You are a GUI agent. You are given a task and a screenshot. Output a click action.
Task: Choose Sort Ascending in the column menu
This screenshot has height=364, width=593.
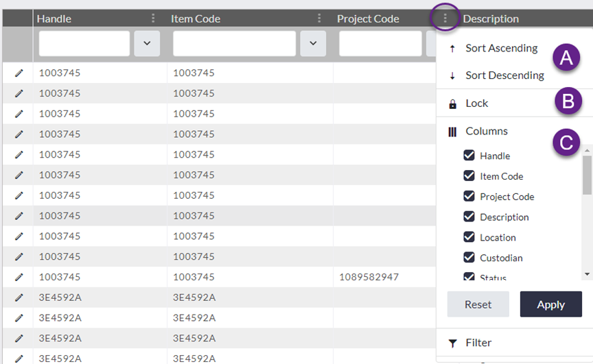coord(501,49)
